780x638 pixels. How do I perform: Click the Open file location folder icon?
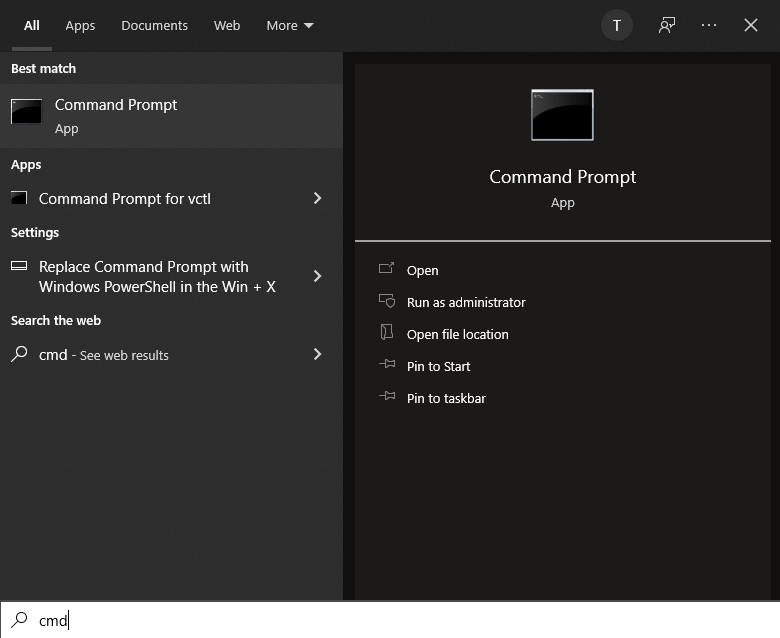387,334
